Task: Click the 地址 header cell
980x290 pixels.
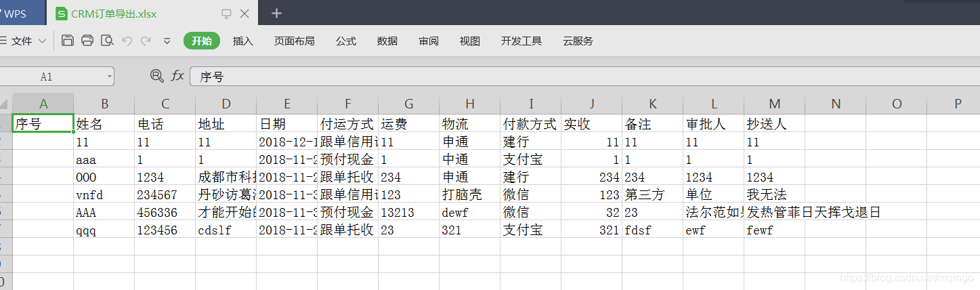Action: 226,125
